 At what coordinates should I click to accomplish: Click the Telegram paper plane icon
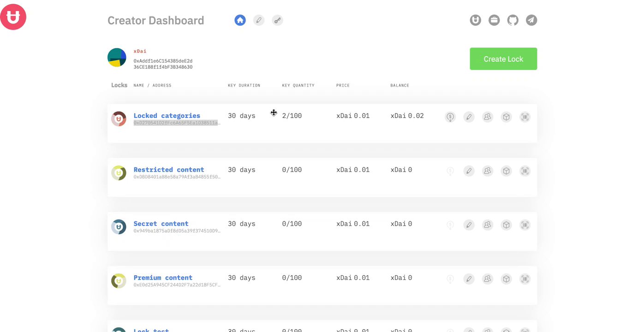[x=531, y=20]
